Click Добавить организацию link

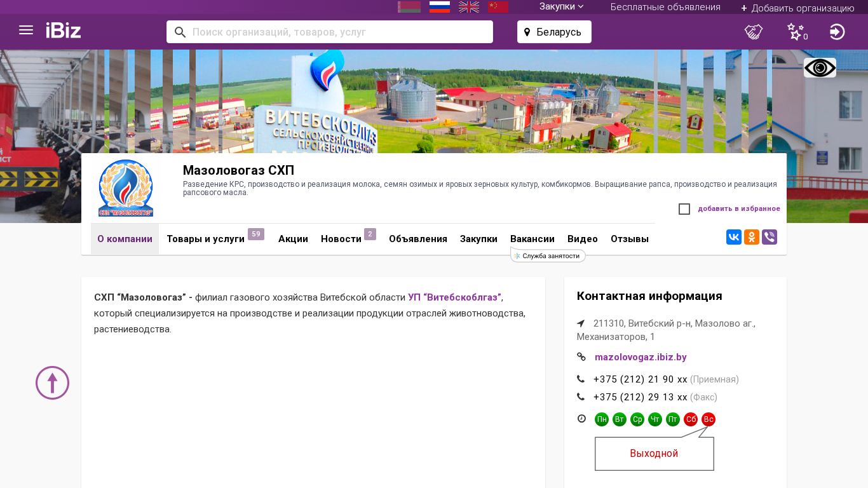[x=797, y=8]
